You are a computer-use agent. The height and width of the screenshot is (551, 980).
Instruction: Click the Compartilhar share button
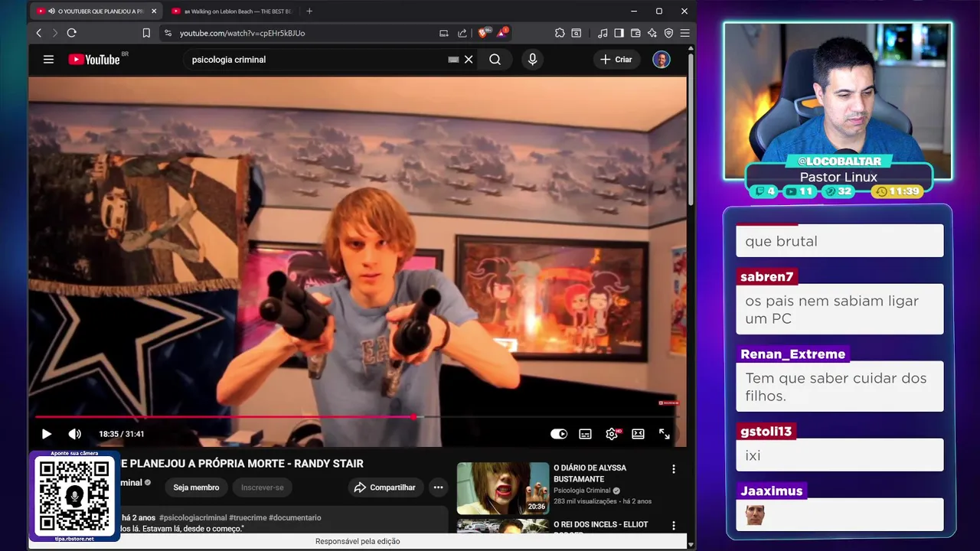[x=384, y=487]
